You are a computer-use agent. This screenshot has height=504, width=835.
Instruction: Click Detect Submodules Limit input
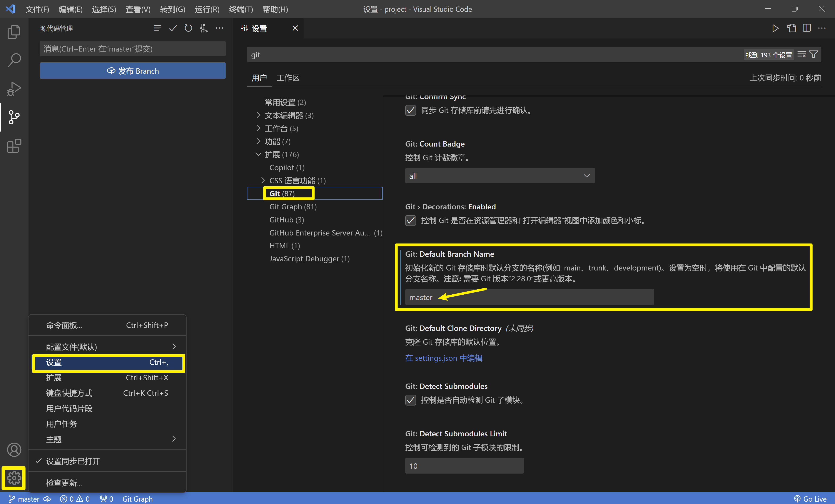(x=464, y=466)
